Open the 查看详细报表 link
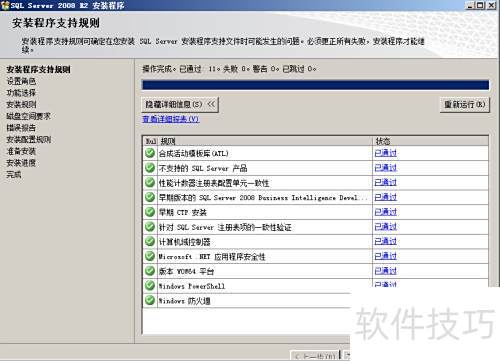 click(x=171, y=119)
